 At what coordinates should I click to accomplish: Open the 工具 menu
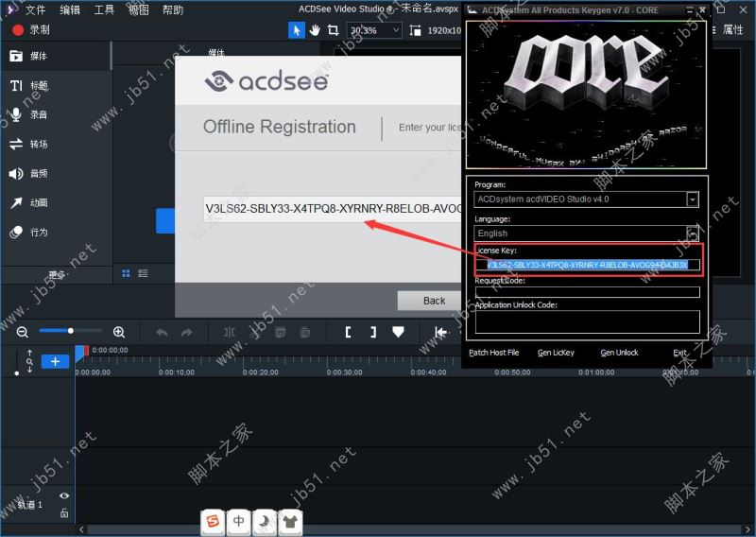click(x=104, y=9)
